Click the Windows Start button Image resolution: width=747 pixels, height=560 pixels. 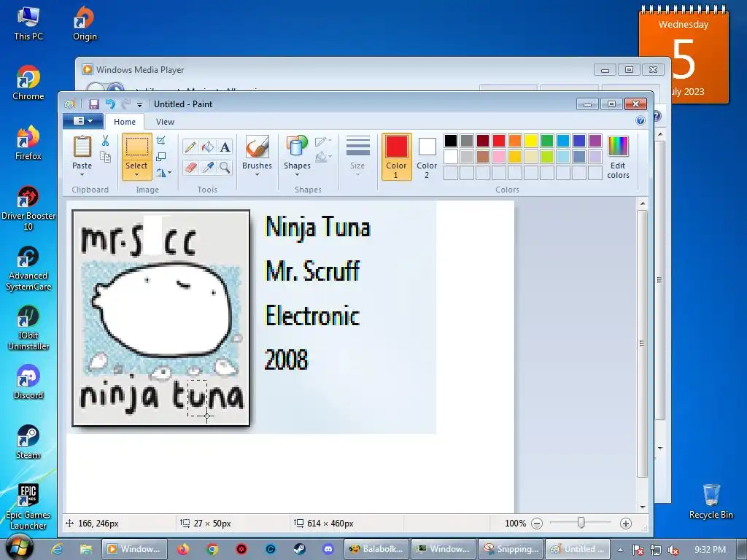click(x=19, y=548)
